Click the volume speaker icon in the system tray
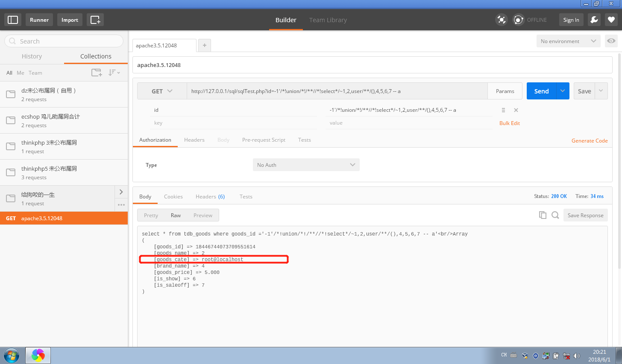The image size is (622, 364). (577, 355)
